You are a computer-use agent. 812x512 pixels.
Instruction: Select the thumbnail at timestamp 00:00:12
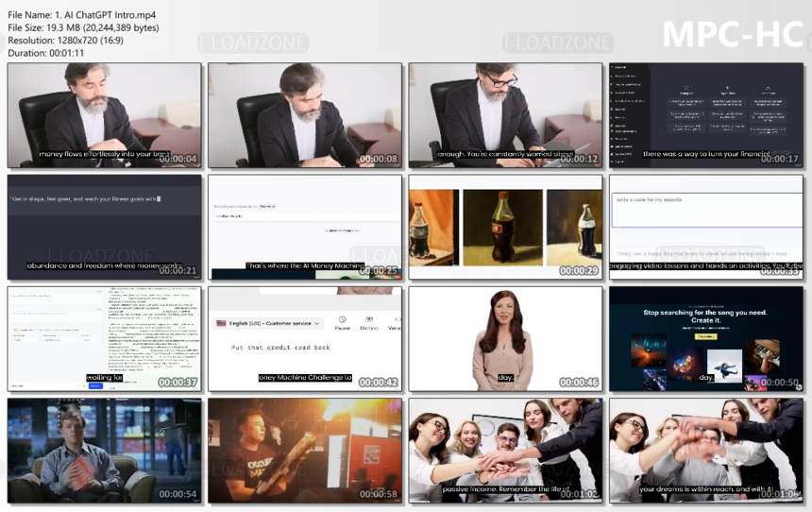tap(505, 115)
